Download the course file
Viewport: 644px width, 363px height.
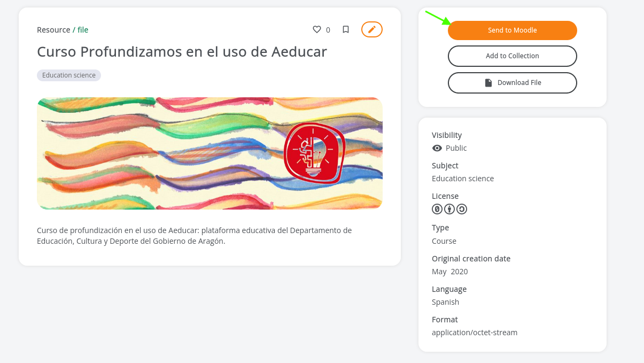(513, 83)
